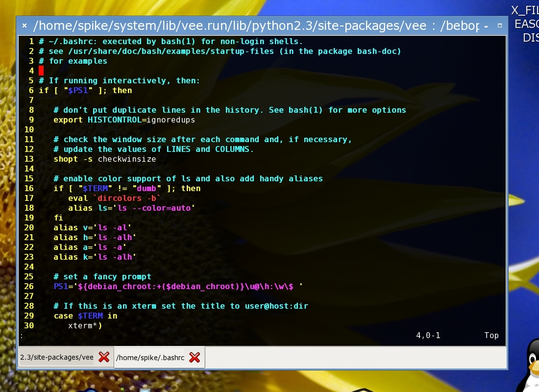Click the alias v='ls -al' line
539x392 pixels.
click(x=93, y=227)
